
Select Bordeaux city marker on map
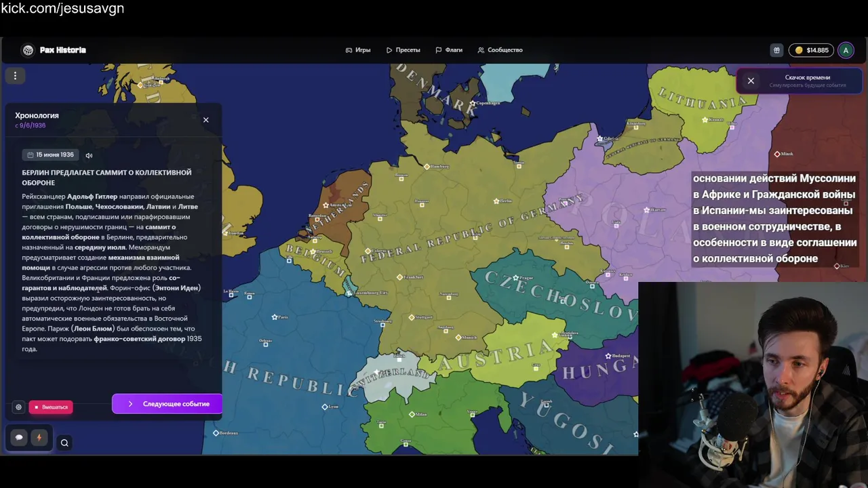(x=216, y=432)
